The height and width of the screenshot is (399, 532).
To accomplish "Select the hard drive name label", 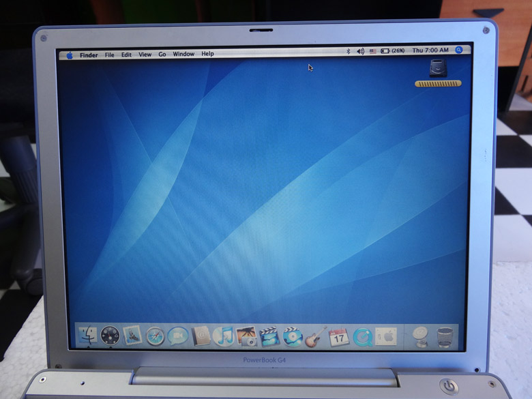I will 438,83.
